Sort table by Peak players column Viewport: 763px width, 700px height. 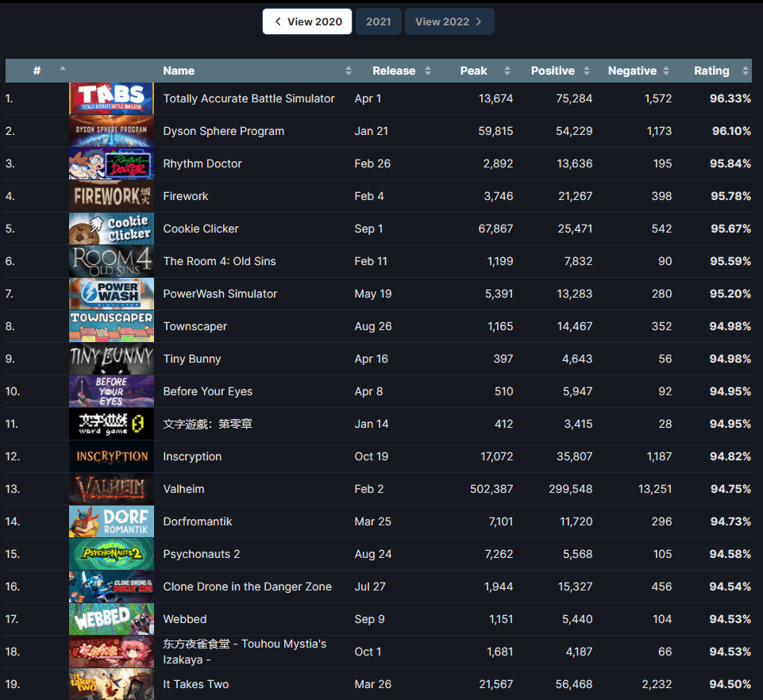(473, 71)
